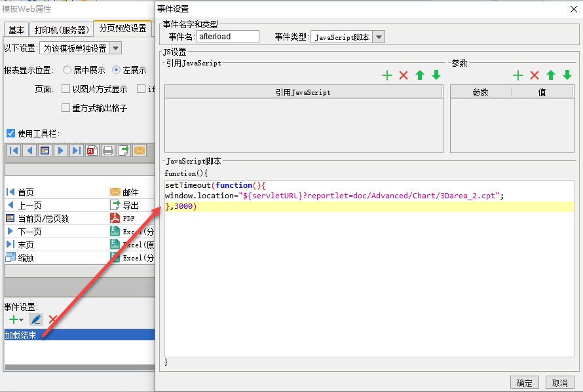This screenshot has width=583, height=392.
Task: Edit the selected event with pencil icon
Action: point(36,319)
